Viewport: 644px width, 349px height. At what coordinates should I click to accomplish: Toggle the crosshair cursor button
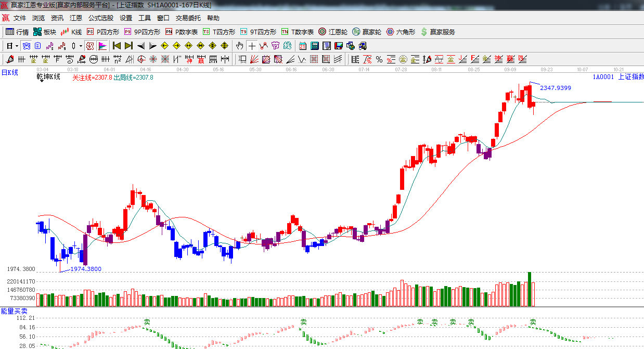tap(252, 46)
